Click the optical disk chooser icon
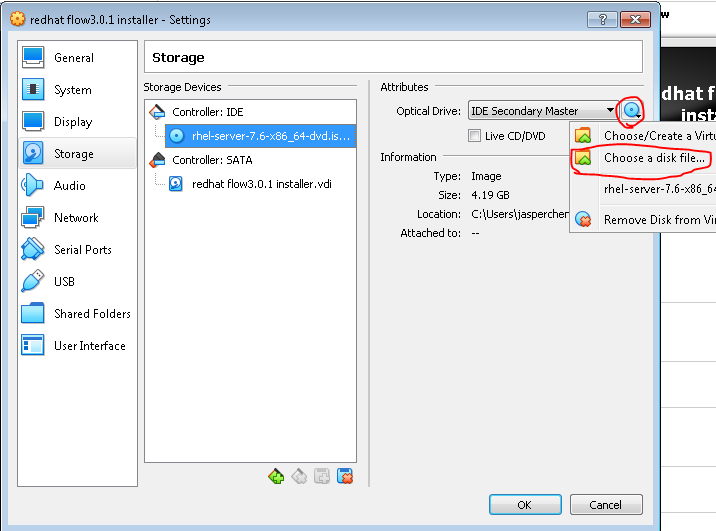 (632, 110)
